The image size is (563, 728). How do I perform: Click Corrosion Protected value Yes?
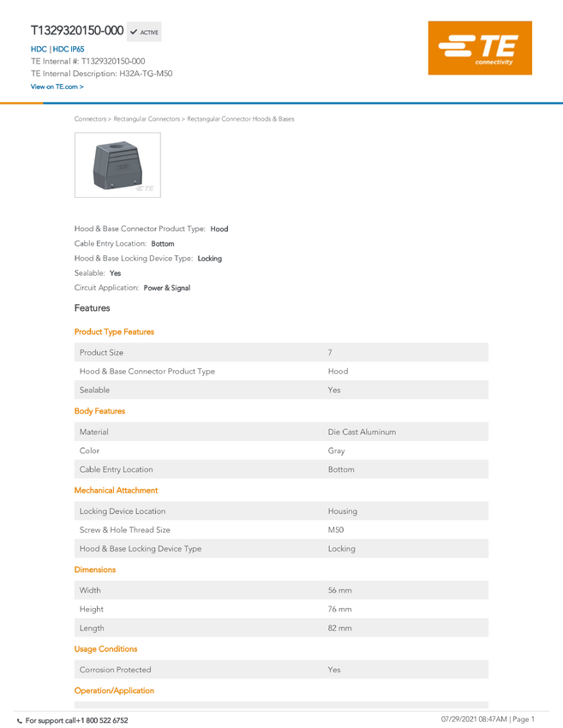pos(334,670)
